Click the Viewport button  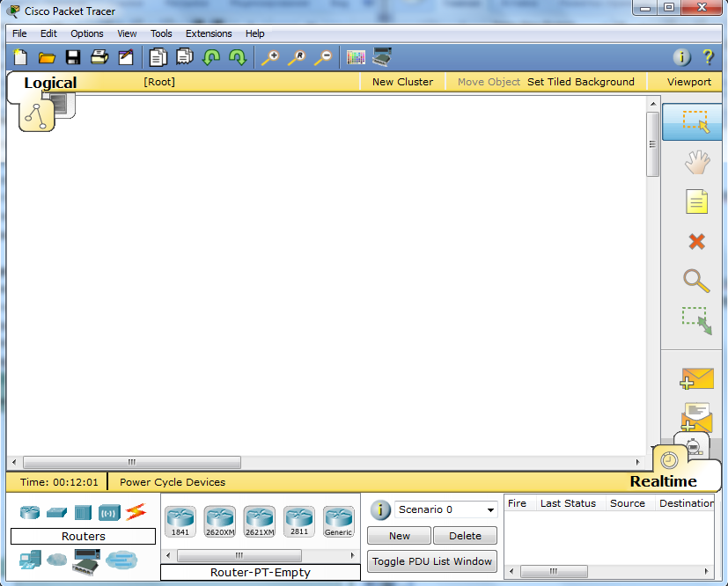coord(689,82)
